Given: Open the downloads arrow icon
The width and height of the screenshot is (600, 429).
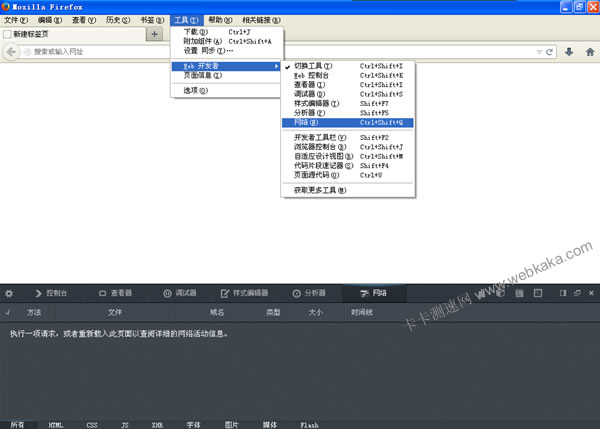Looking at the screenshot, I should 569,52.
